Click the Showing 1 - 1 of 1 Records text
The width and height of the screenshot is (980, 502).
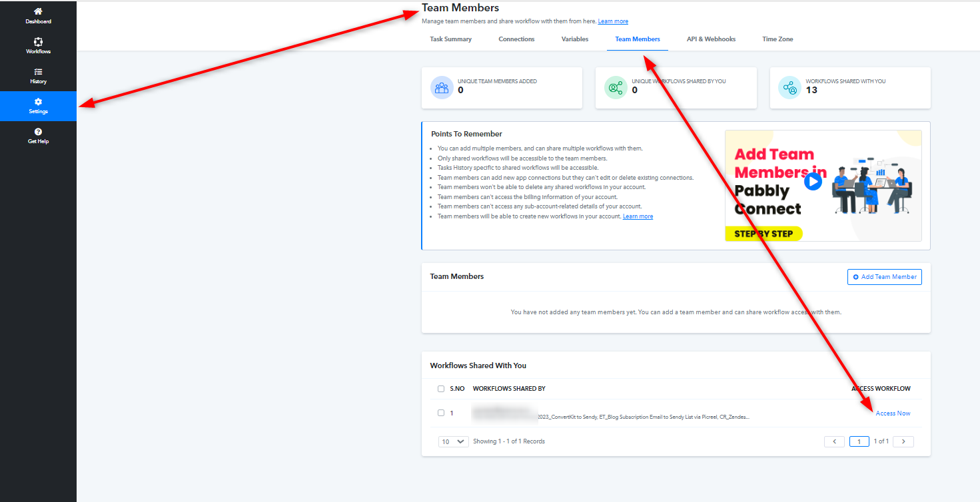(509, 441)
